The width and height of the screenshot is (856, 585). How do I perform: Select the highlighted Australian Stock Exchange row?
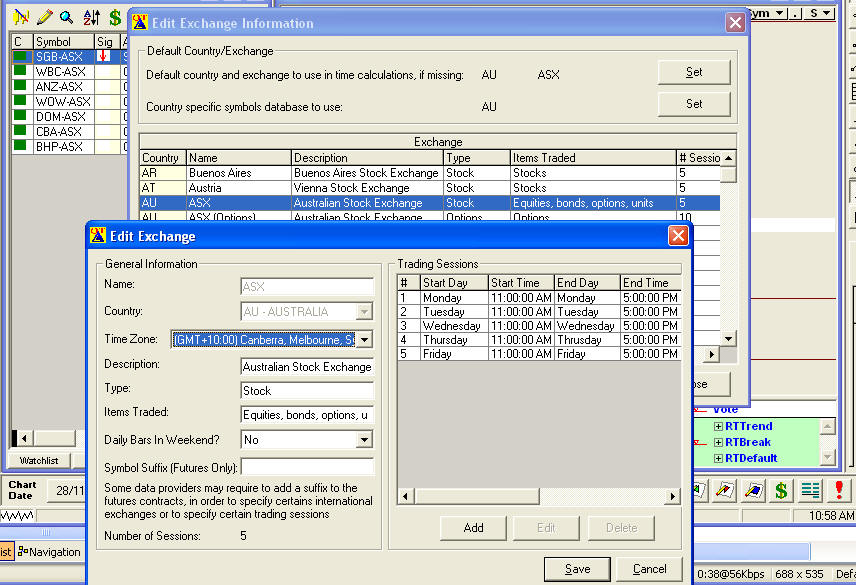(x=430, y=203)
